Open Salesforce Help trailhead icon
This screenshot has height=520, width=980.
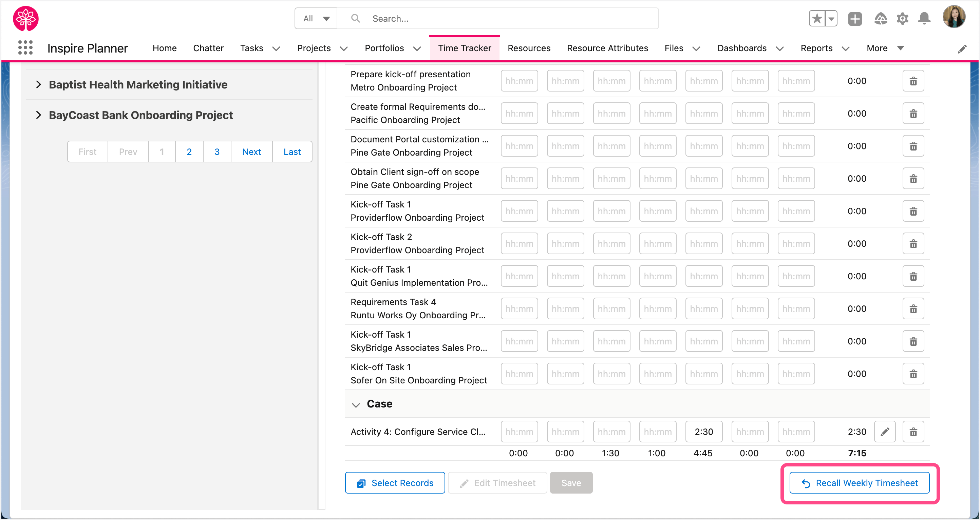point(881,18)
